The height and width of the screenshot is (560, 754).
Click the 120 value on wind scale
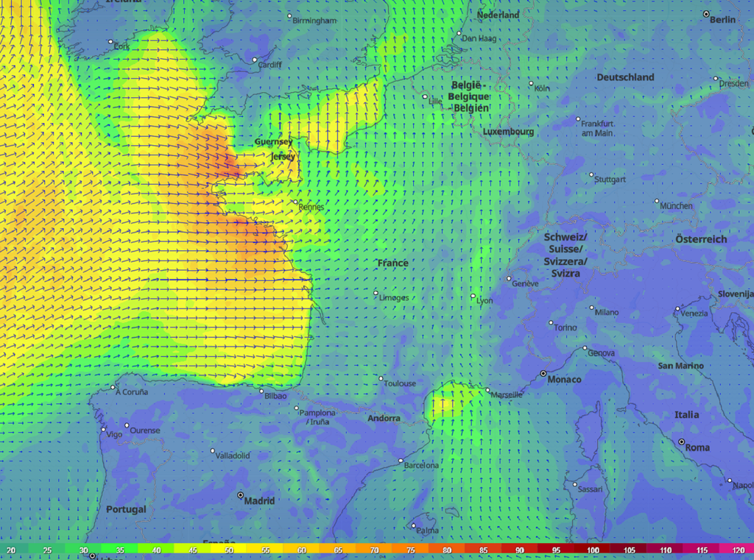pyautogui.click(x=740, y=550)
